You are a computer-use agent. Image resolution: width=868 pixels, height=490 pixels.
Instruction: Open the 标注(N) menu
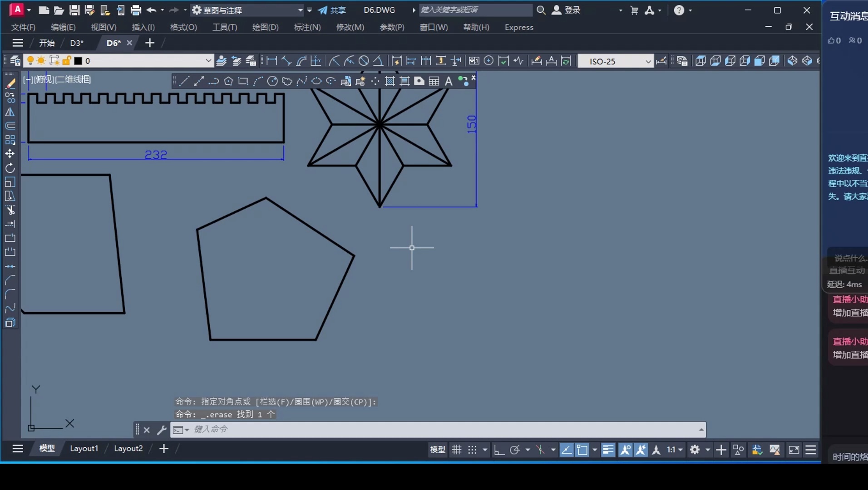[306, 27]
